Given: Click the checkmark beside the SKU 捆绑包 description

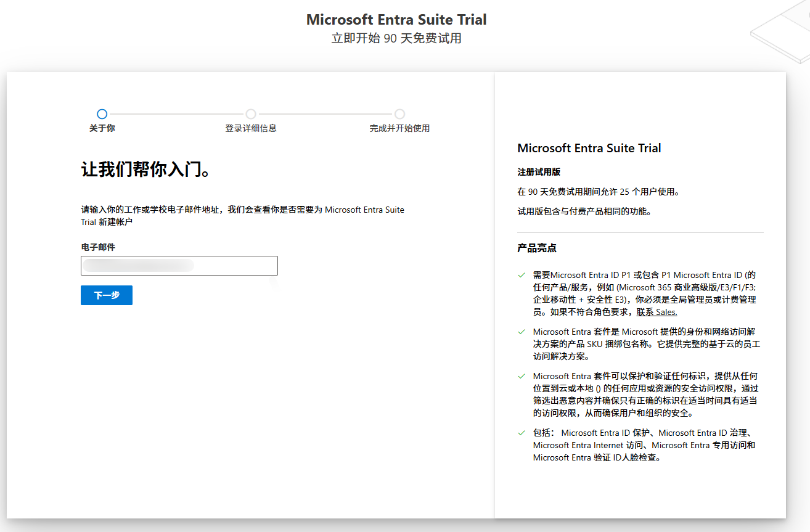Looking at the screenshot, I should [x=522, y=332].
